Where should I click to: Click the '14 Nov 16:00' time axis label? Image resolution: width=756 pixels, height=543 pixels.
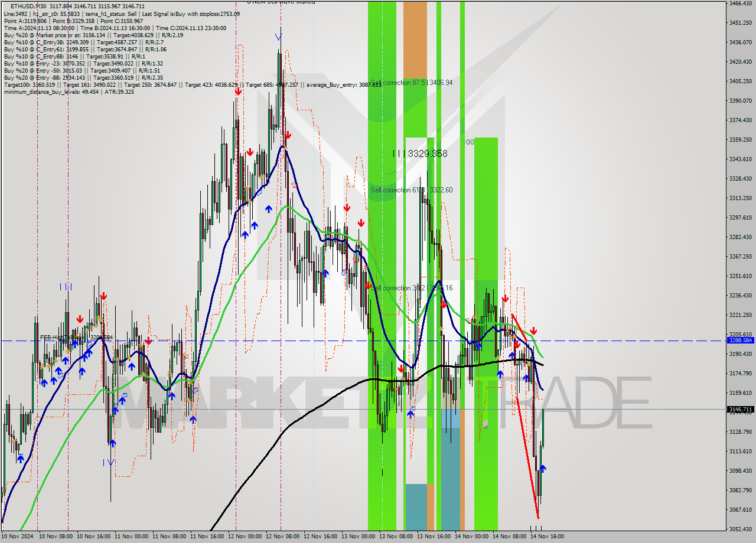[x=547, y=537]
